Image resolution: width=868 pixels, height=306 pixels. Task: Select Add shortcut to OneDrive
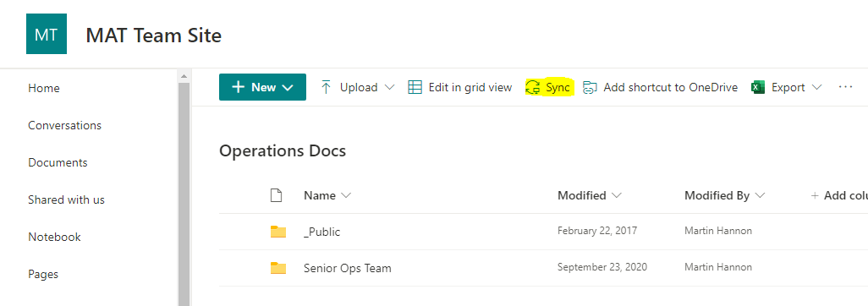point(670,87)
